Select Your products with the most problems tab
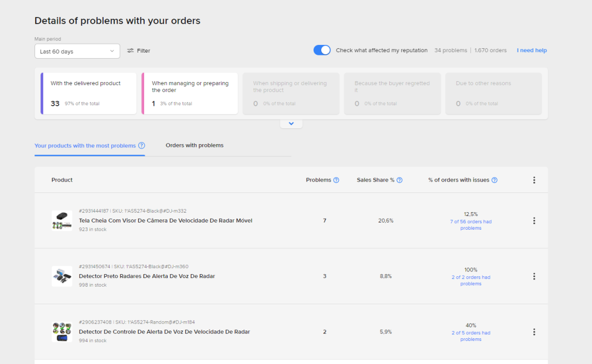This screenshot has width=592, height=364. pyautogui.click(x=85, y=146)
